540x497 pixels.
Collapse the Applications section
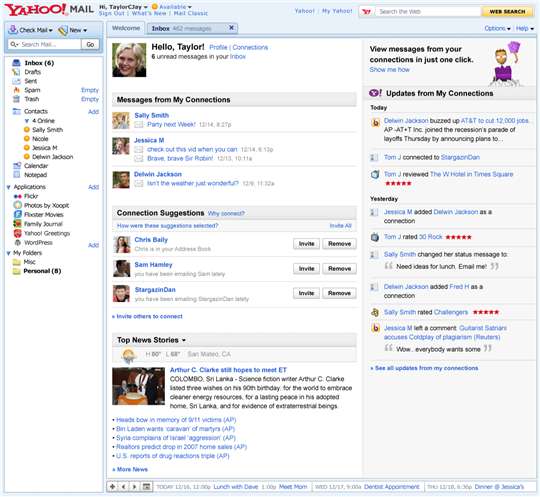pyautogui.click(x=8, y=187)
